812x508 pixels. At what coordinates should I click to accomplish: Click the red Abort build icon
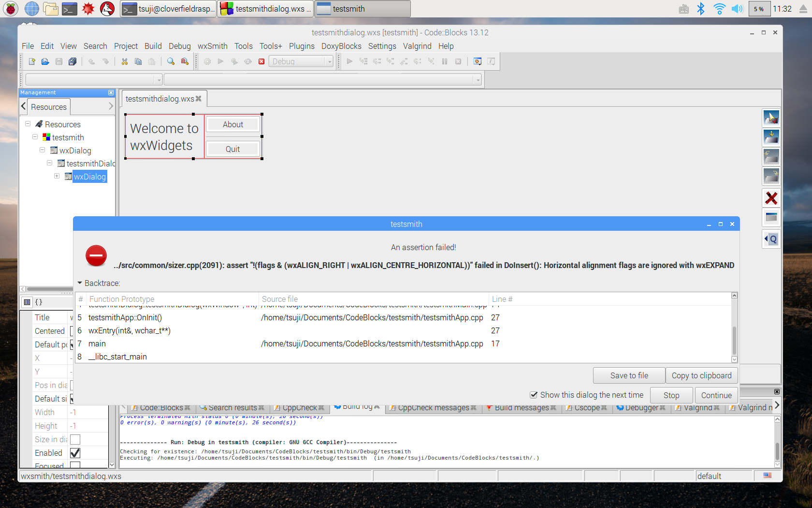(x=261, y=61)
